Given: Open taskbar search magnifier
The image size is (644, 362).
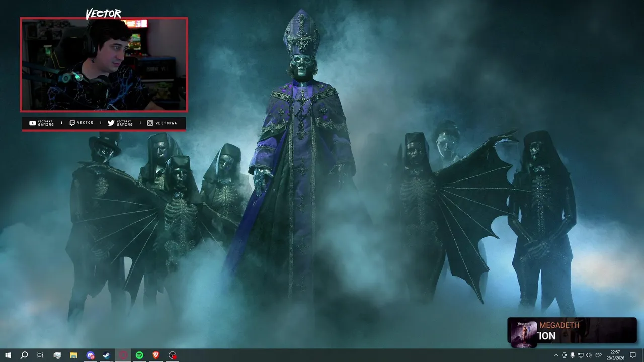Looking at the screenshot, I should coord(24,355).
